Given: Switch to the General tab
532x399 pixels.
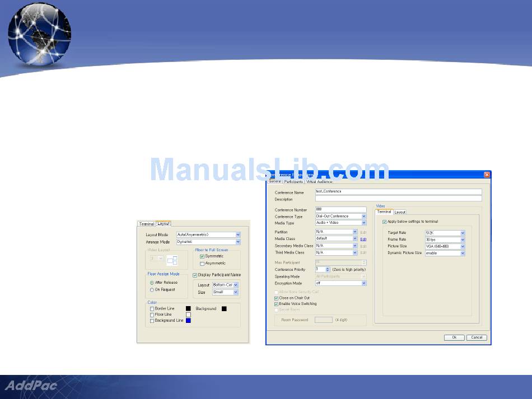Looking at the screenshot, I should pyautogui.click(x=275, y=181).
